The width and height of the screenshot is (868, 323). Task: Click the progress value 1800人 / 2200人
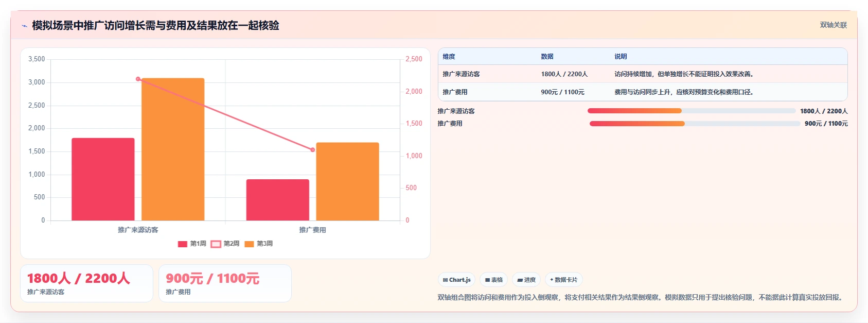824,111
